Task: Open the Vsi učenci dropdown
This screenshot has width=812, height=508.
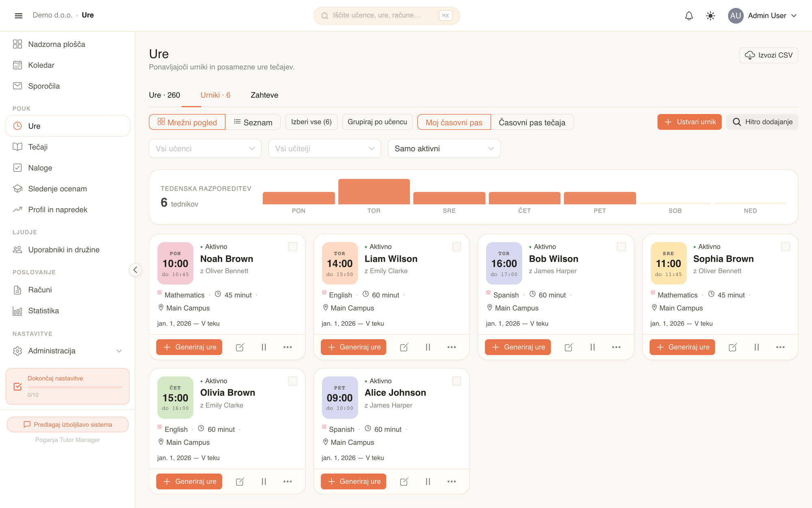Action: [x=205, y=149]
